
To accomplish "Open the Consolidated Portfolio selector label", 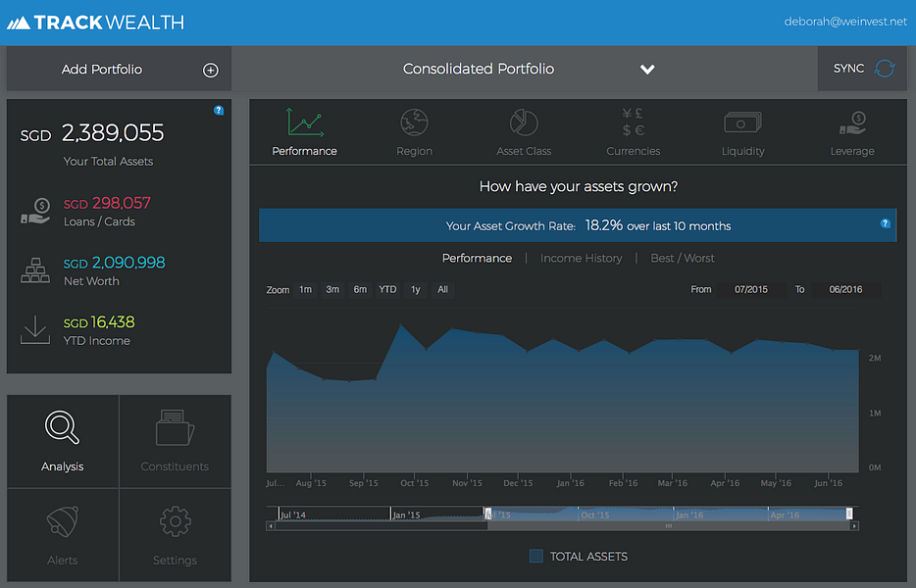I will 479,69.
